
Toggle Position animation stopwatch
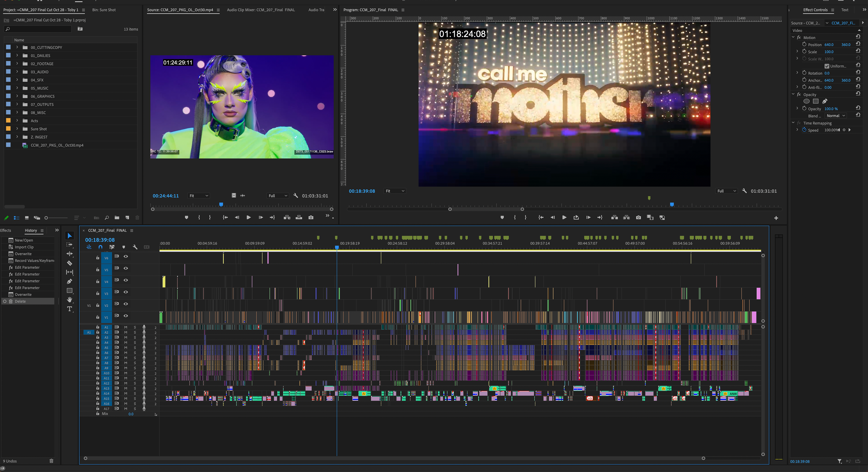click(x=804, y=45)
